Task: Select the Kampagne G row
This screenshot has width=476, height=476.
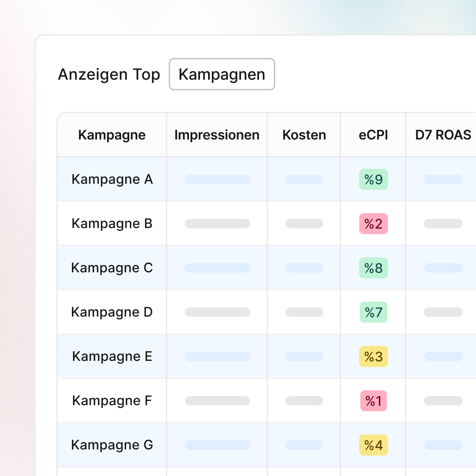Action: click(x=112, y=445)
